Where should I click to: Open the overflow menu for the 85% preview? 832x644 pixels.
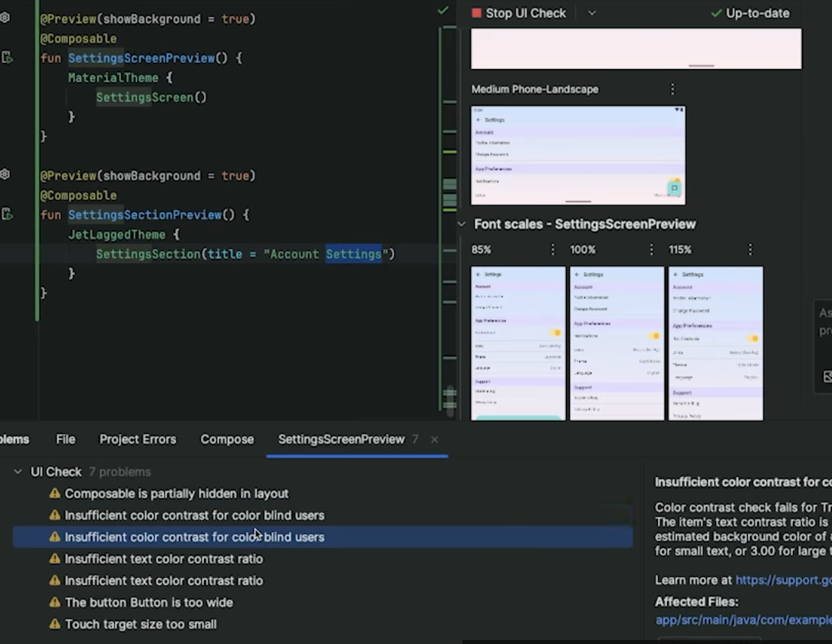point(552,249)
